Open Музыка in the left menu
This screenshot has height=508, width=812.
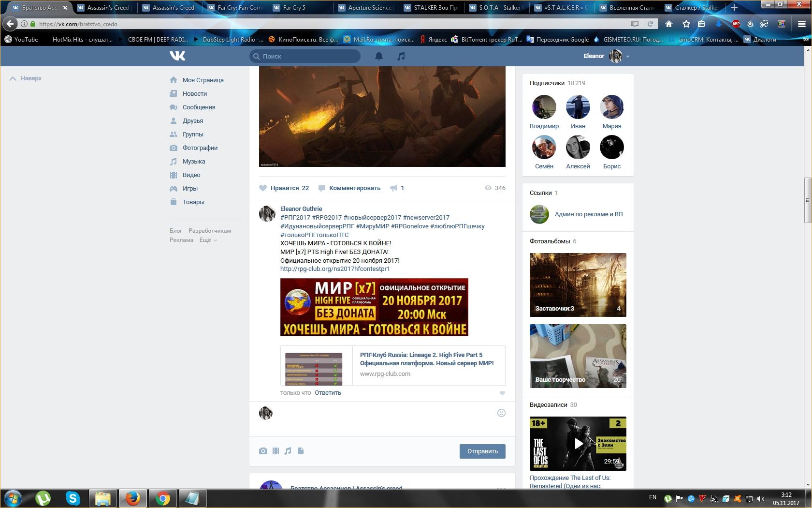(x=188, y=162)
